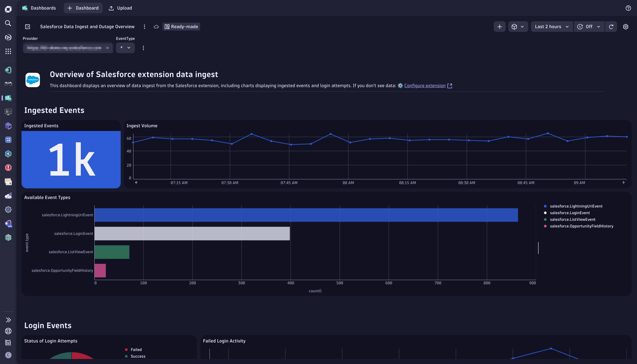Screen dimensions: 637x364
Task: Open the help question mark icon
Action: [628, 8]
